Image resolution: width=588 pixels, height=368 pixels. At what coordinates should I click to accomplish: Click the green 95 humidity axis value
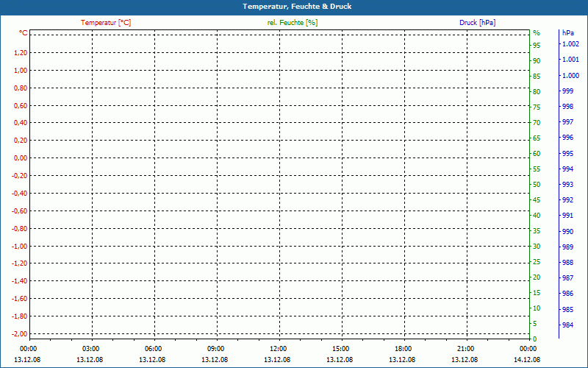click(537, 46)
